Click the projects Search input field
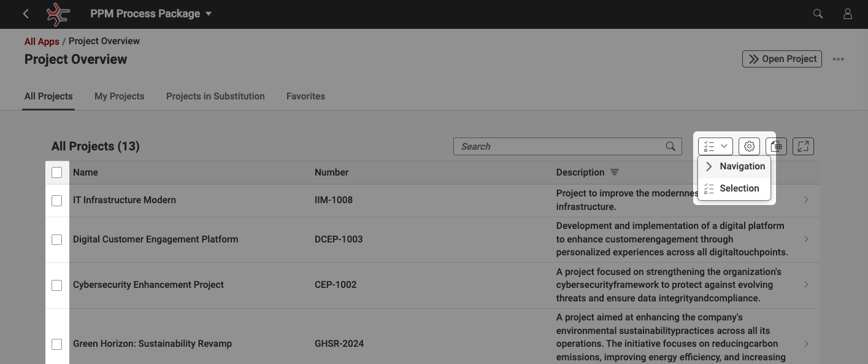This screenshot has height=364, width=868. click(559, 146)
